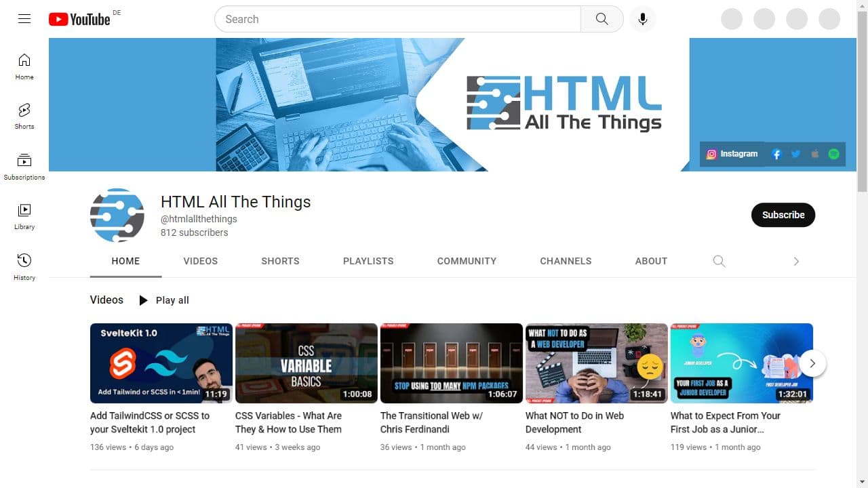Viewport: 868px width, 488px height.
Task: Open What Not To Do thumbnail
Action: (597, 363)
